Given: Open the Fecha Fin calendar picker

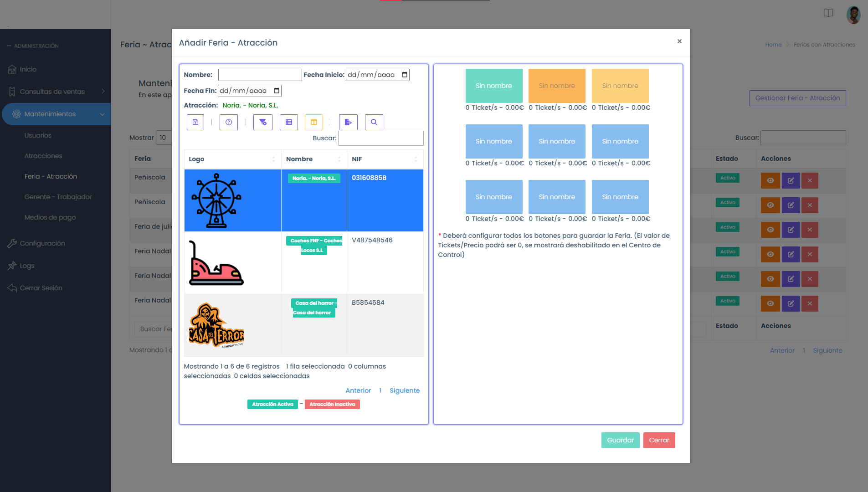Looking at the screenshot, I should click(x=277, y=91).
